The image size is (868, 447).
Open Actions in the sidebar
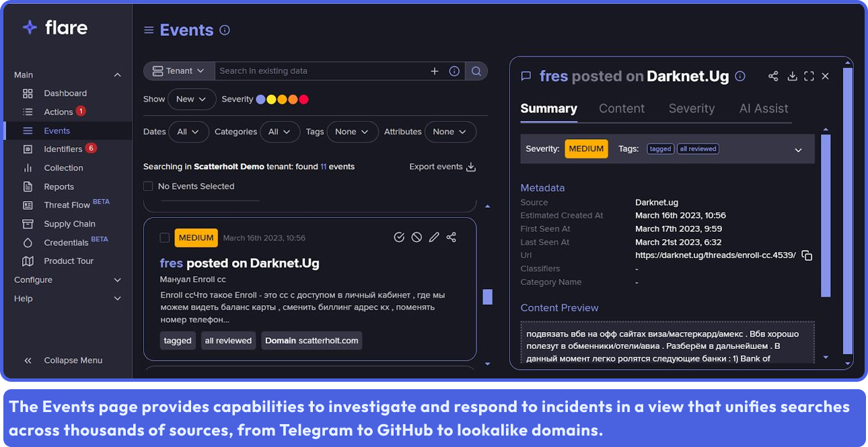pyautogui.click(x=59, y=112)
